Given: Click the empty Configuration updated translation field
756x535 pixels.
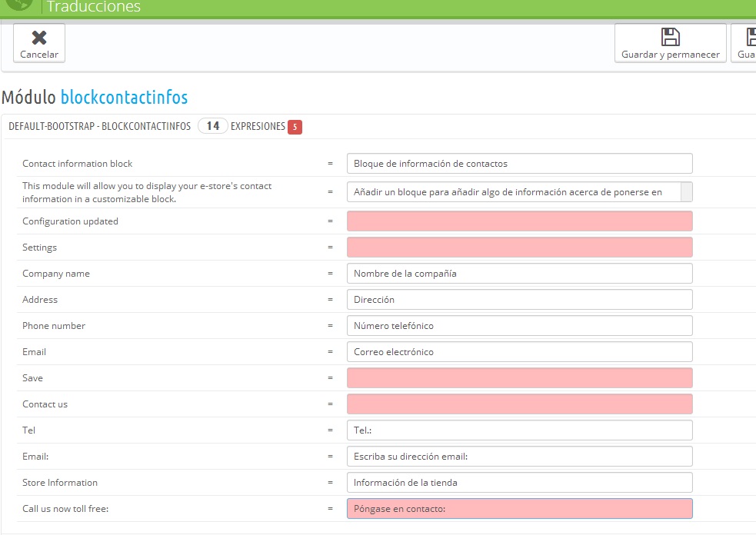Looking at the screenshot, I should [520, 221].
